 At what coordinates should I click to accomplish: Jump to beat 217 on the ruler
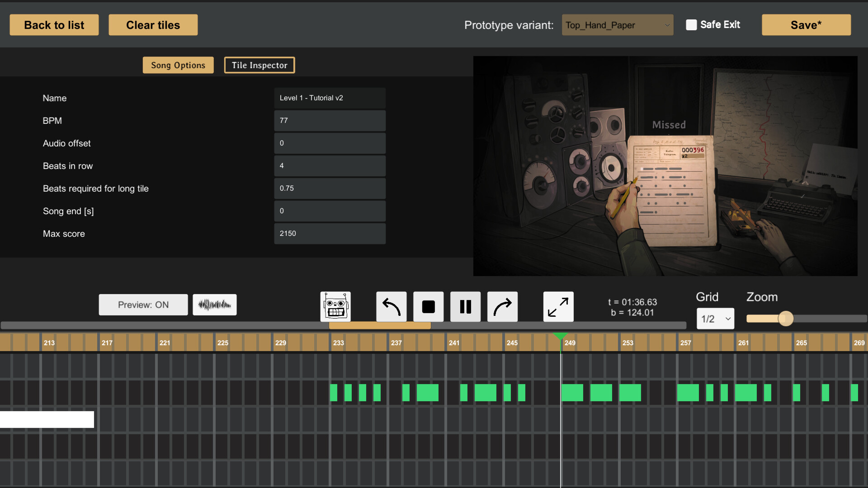(x=107, y=343)
